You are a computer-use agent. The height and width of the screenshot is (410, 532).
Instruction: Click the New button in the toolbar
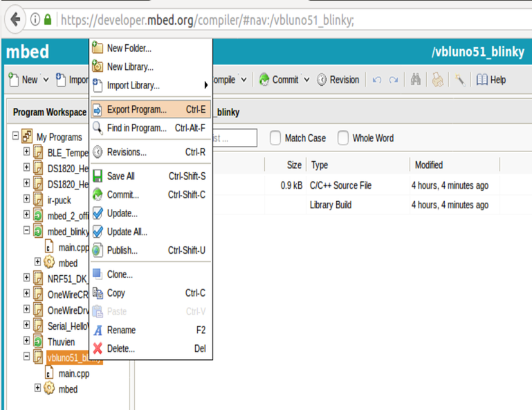click(24, 80)
